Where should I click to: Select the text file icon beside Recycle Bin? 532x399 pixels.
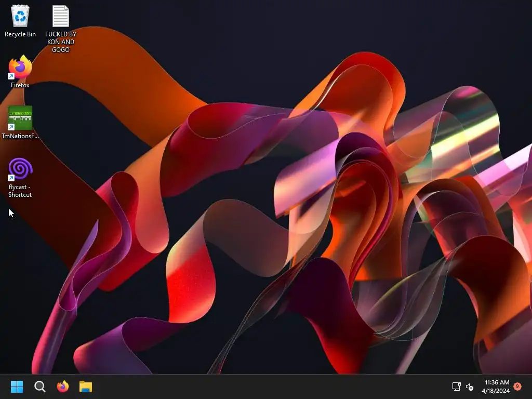61,16
